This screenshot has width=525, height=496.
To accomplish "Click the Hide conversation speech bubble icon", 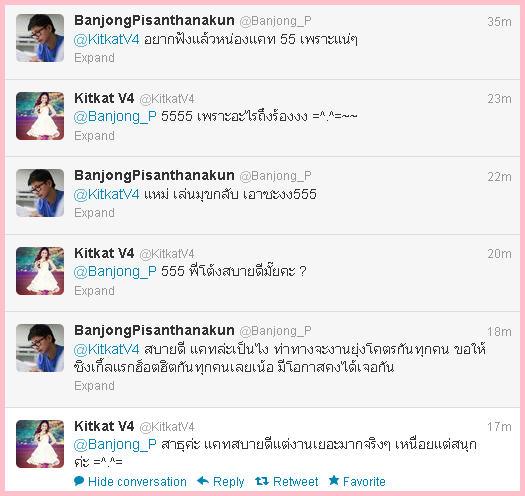I will point(79,481).
